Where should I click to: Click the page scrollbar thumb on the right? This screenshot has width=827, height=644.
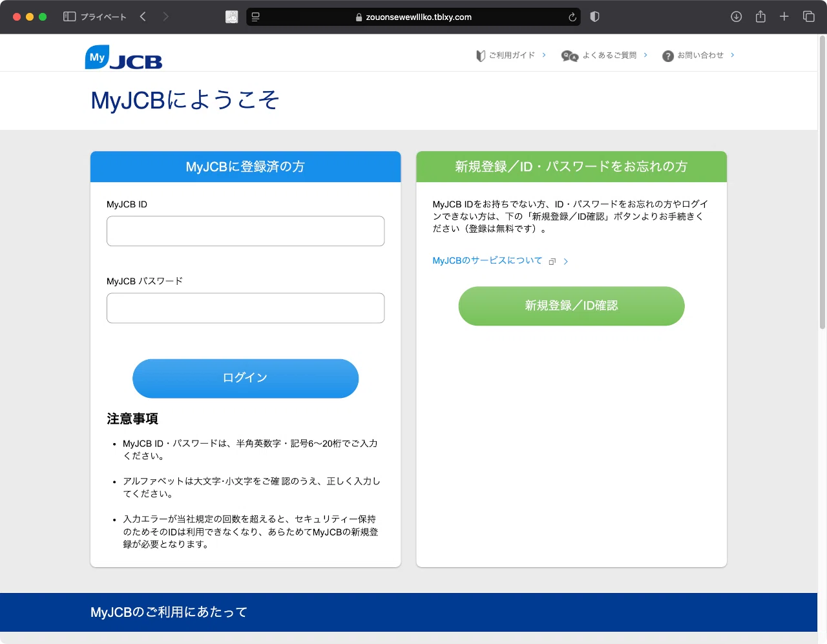pyautogui.click(x=822, y=183)
